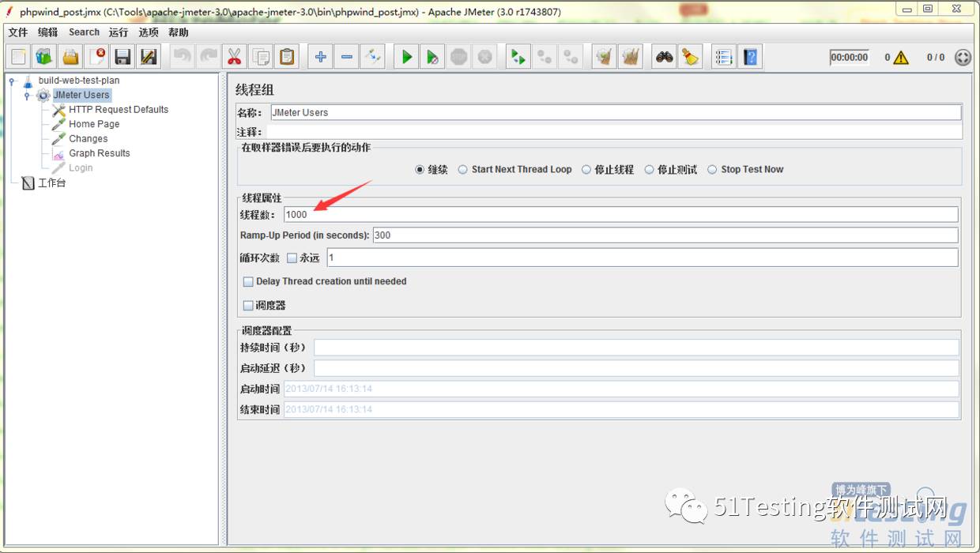Image resolution: width=980 pixels, height=553 pixels.
Task: Click the Shutdown test icon
Action: (484, 57)
